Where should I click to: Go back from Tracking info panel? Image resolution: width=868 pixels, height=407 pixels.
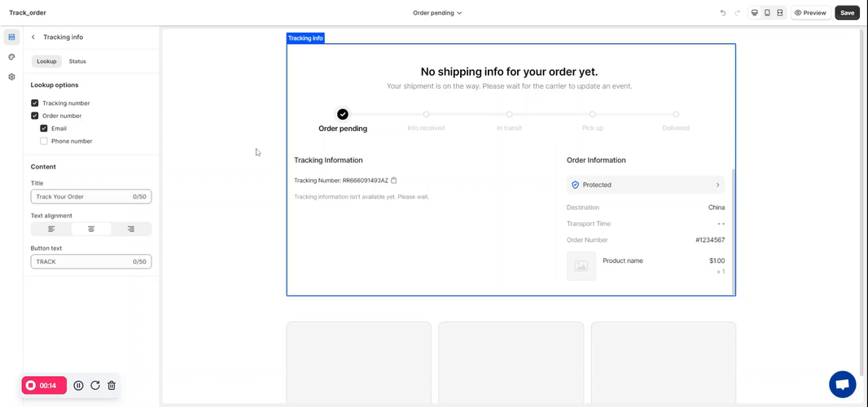click(x=33, y=37)
